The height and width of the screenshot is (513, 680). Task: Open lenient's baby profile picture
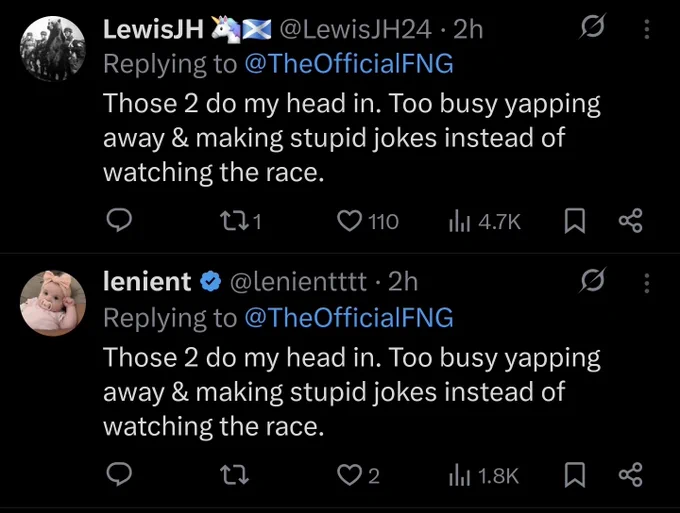click(x=52, y=303)
